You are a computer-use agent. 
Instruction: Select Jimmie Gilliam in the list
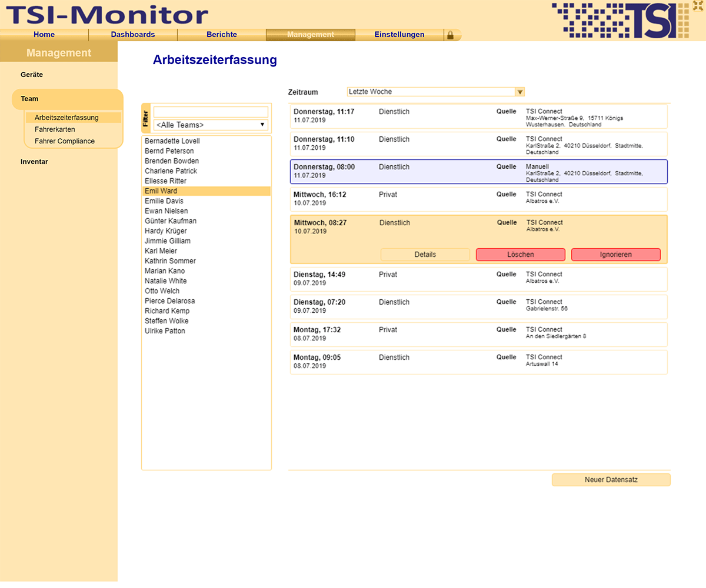(x=207, y=241)
